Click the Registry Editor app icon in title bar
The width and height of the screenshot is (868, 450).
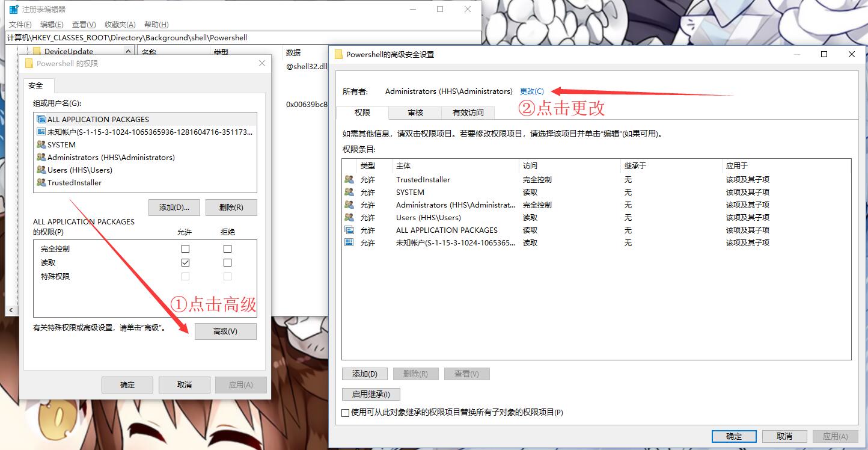13,10
